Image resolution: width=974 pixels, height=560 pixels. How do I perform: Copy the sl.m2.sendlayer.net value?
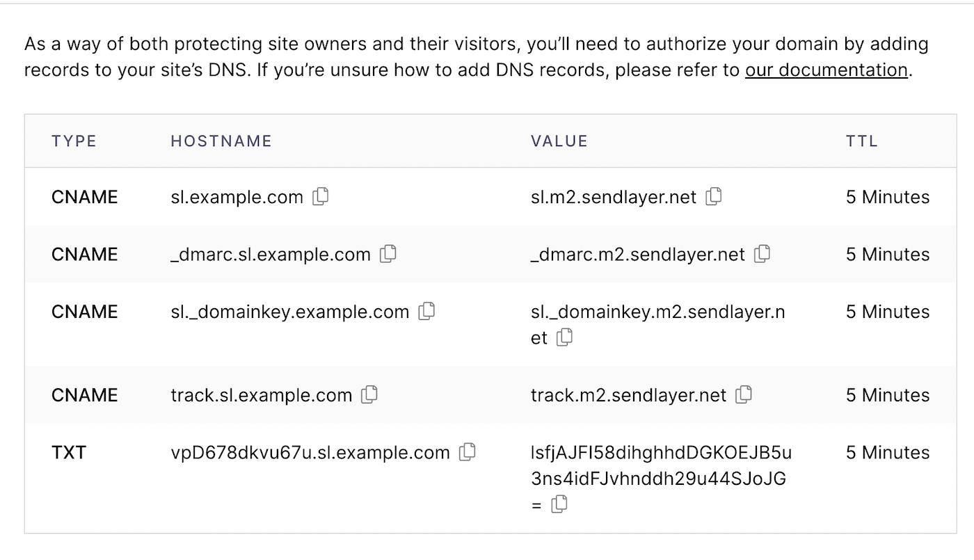tap(713, 197)
